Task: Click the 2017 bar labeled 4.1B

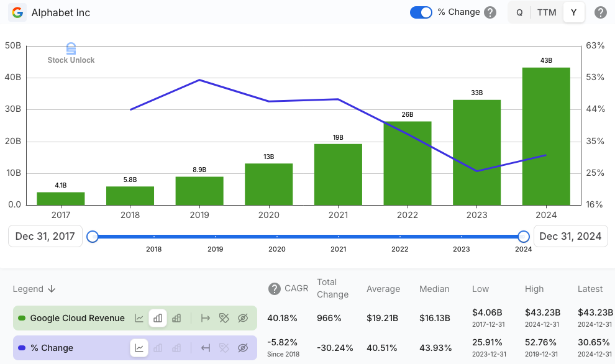Action: [61, 199]
